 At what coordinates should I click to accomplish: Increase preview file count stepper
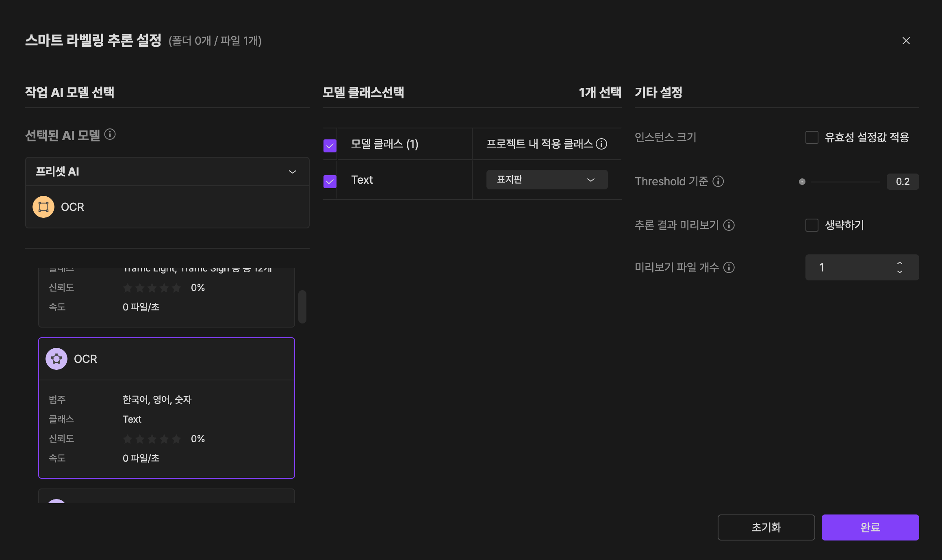click(900, 263)
